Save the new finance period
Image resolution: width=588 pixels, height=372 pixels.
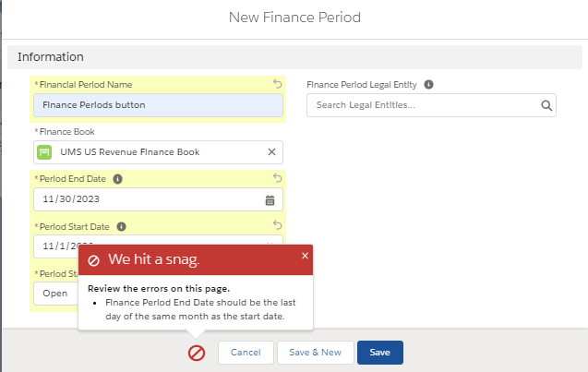click(x=379, y=353)
